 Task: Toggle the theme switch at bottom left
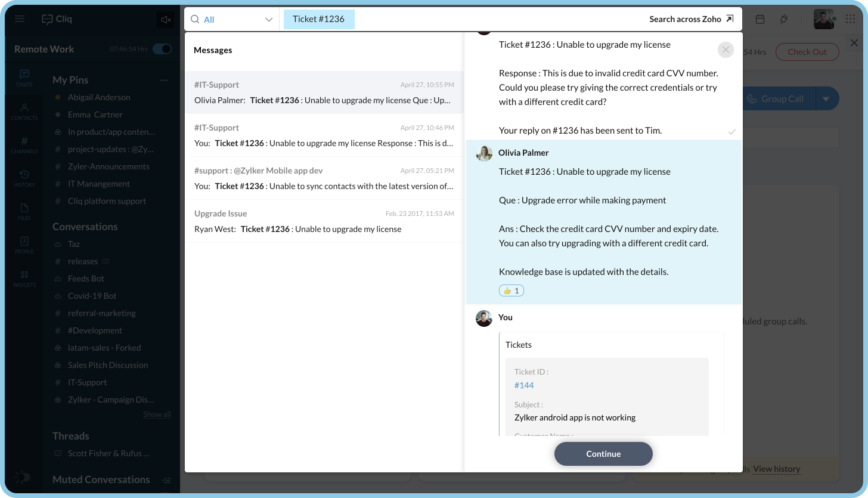click(x=22, y=477)
